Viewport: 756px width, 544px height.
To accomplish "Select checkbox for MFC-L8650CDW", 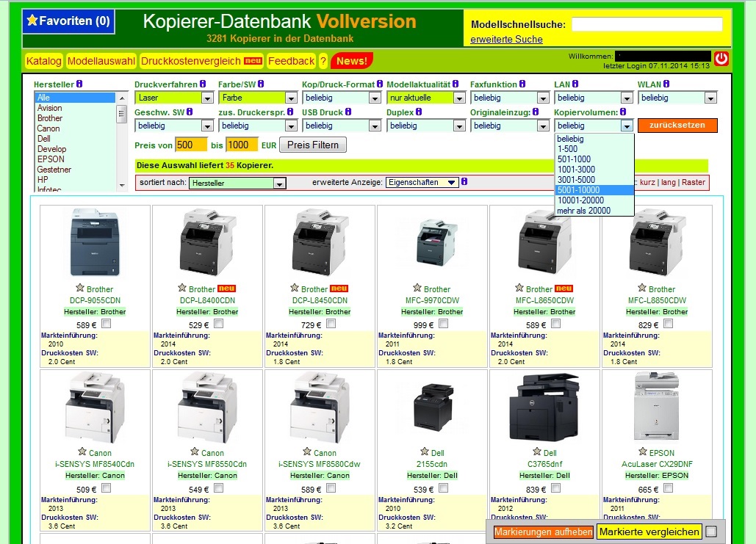I will point(556,324).
